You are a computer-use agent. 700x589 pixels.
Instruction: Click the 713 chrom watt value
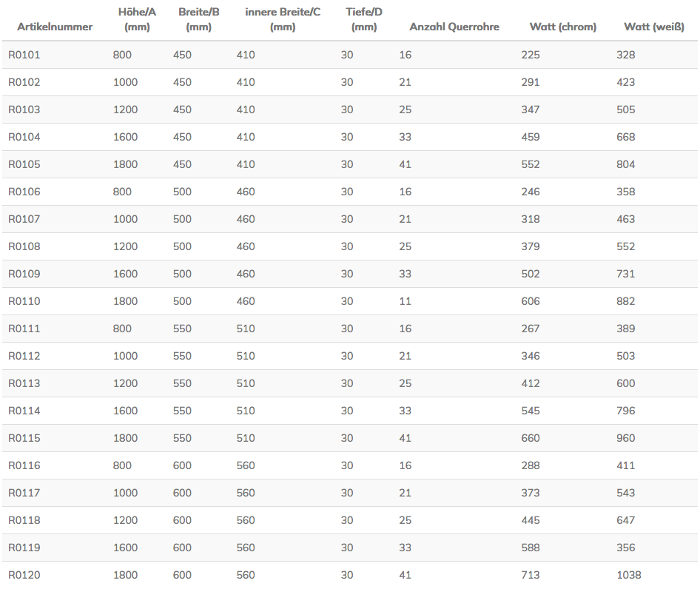point(531,575)
